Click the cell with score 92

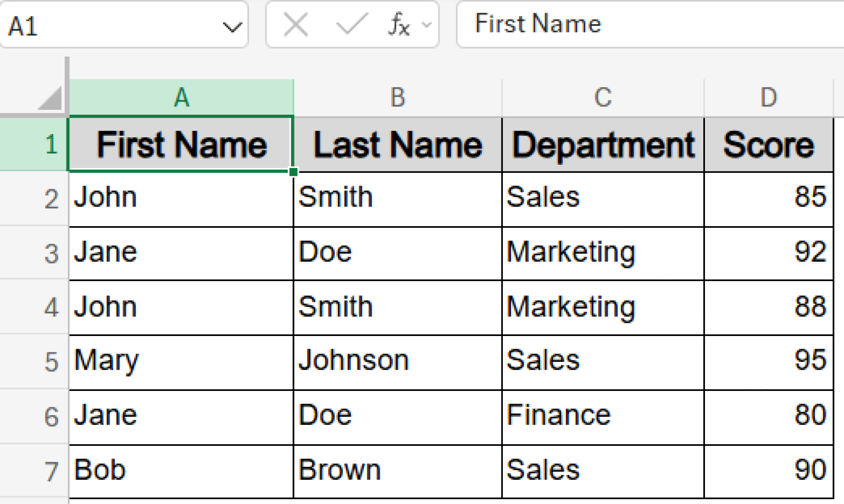(x=768, y=253)
